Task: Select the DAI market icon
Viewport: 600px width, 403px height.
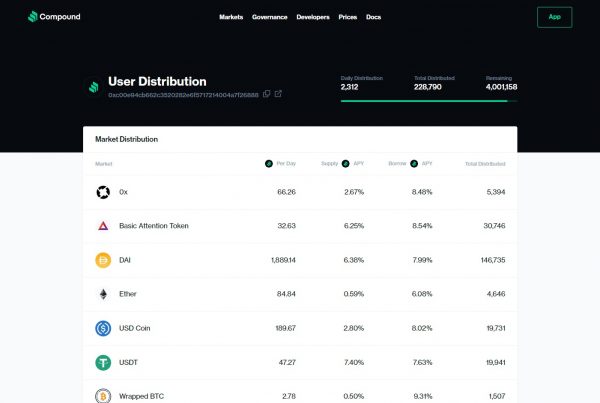Action: 103,260
